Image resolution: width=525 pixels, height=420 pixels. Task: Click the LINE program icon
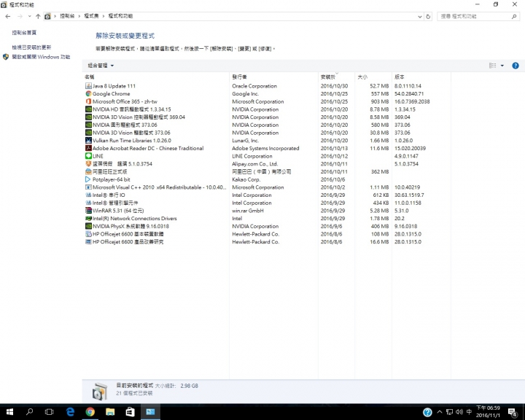coord(88,156)
